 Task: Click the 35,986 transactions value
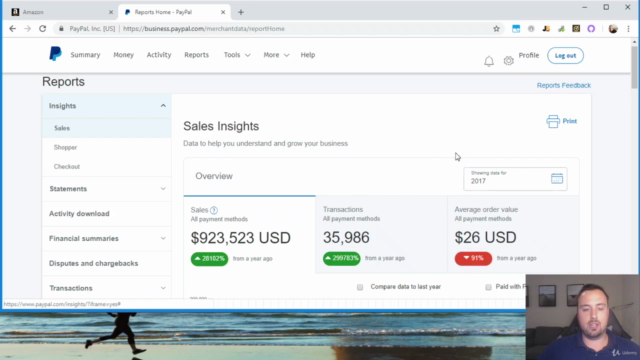346,238
